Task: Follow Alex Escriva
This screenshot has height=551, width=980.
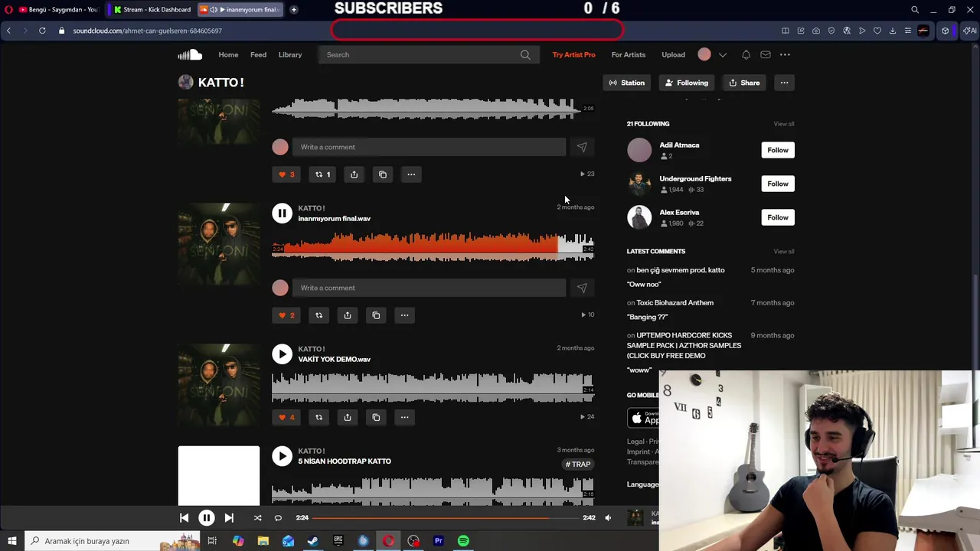Action: pos(777,217)
